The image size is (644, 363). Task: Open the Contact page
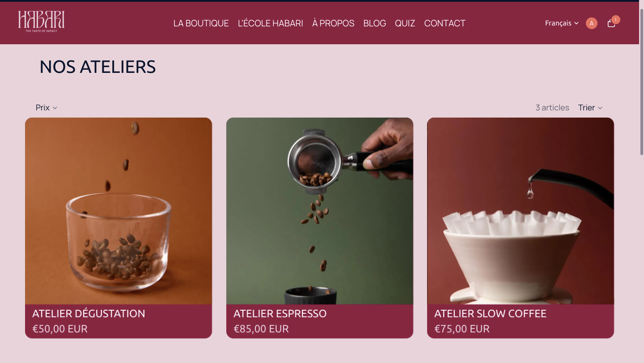[445, 23]
